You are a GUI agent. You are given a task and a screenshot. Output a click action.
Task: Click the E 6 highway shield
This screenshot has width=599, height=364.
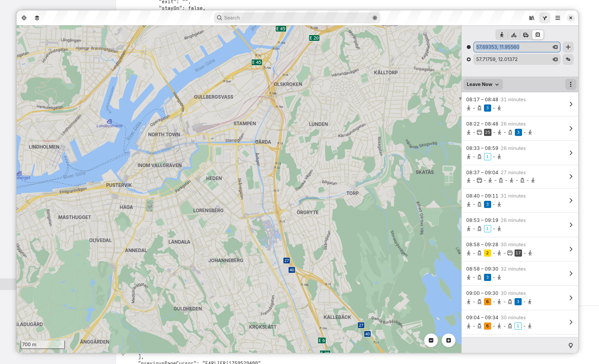[322, 340]
